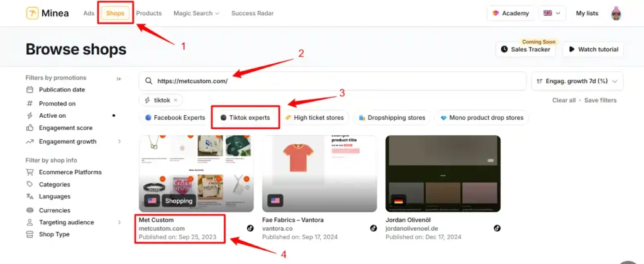Click the Sales Tracker button
The height and width of the screenshot is (264, 644).
[x=526, y=49]
